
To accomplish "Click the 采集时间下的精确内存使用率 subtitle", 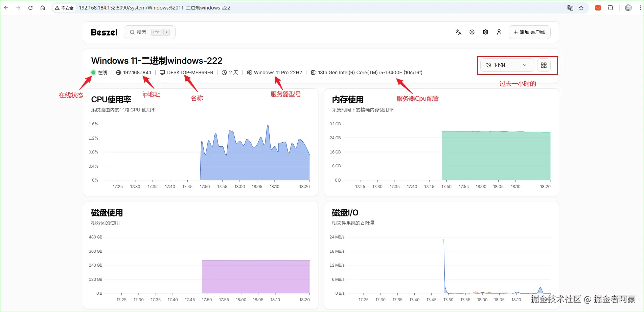I will point(363,110).
